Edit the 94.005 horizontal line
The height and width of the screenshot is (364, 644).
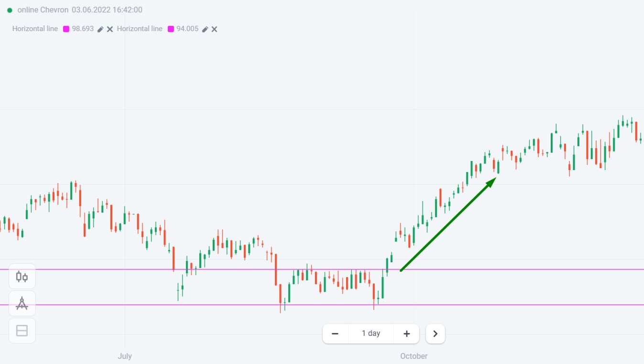coord(205,29)
